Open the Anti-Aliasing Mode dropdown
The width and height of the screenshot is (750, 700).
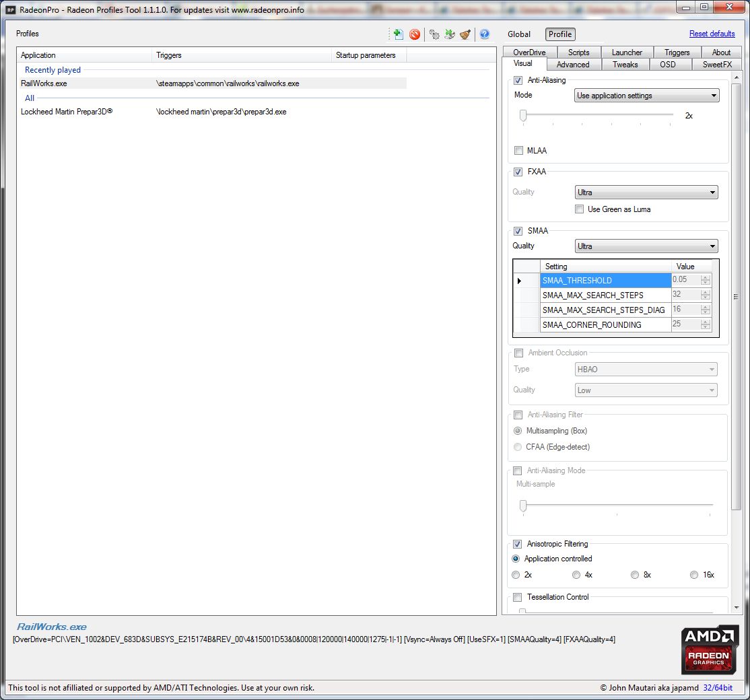coord(647,96)
